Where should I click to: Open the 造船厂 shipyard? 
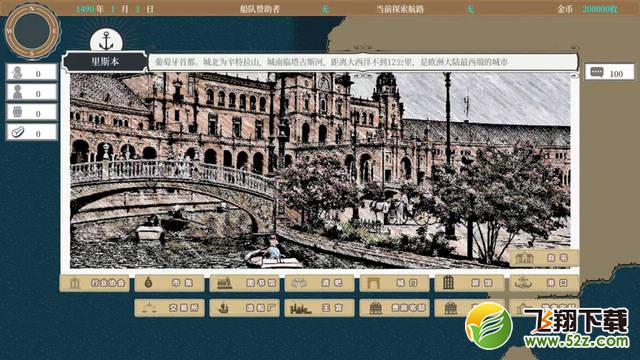[x=244, y=308]
